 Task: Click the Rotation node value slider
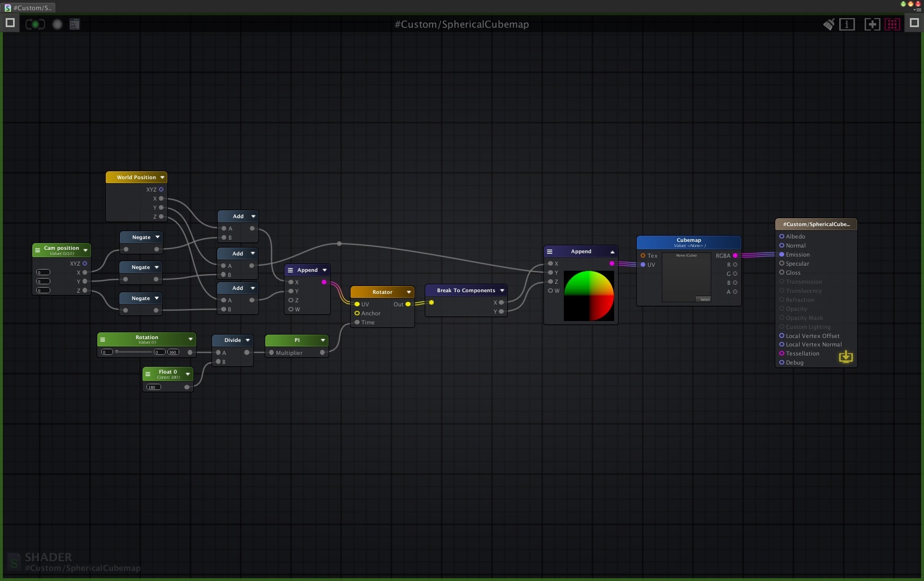point(135,352)
